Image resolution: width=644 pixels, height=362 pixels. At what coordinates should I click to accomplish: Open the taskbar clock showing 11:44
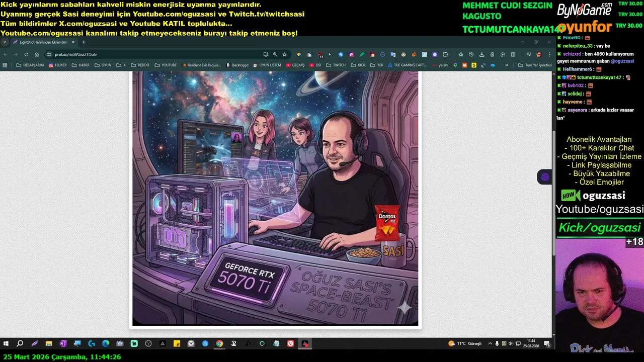(531, 343)
